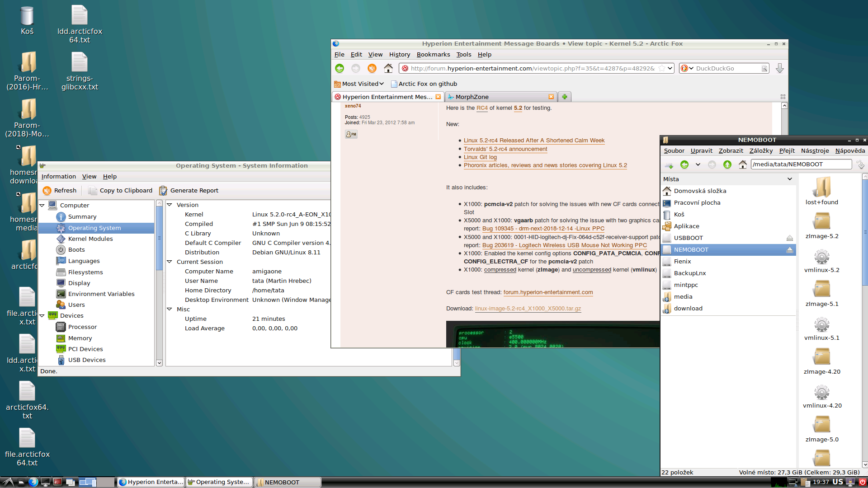868x488 pixels.
Task: Open a new browser tab with plus icon
Action: tap(564, 97)
